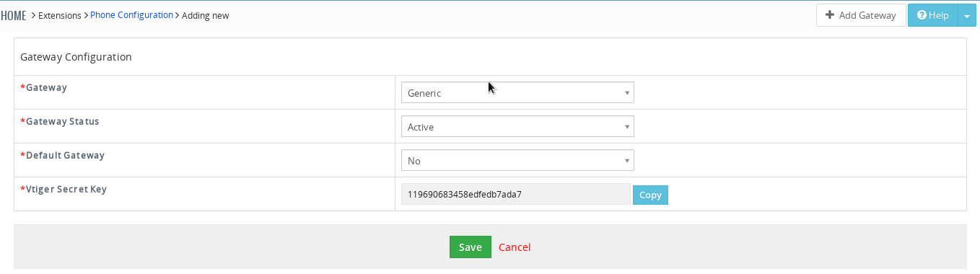Expand the Default Gateway dropdown showing No
This screenshot has width=980, height=274.
point(517,160)
